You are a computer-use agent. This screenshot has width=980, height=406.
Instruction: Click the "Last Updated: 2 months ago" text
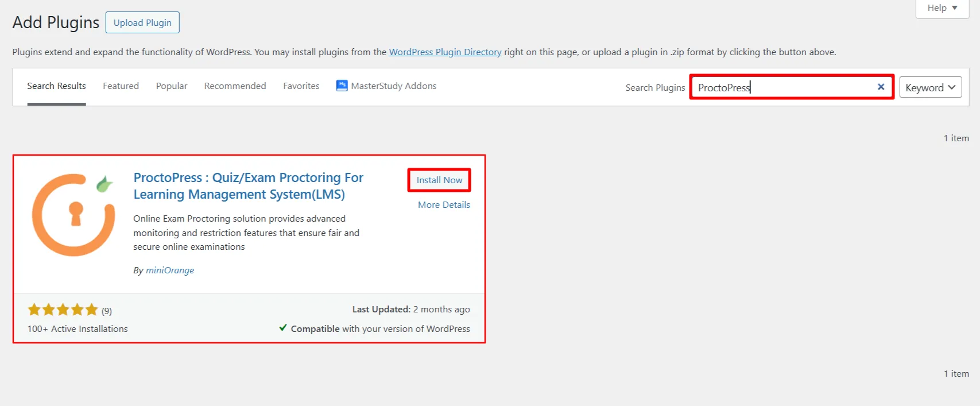[411, 309]
